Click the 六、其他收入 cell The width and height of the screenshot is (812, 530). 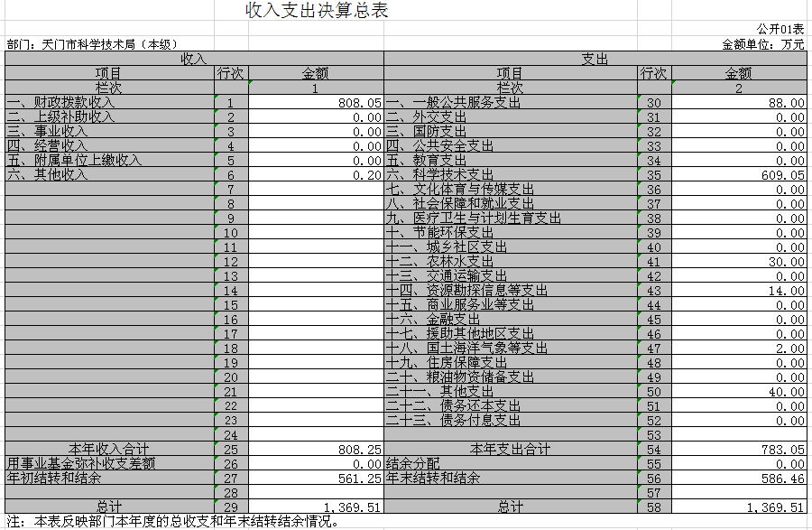coord(110,174)
